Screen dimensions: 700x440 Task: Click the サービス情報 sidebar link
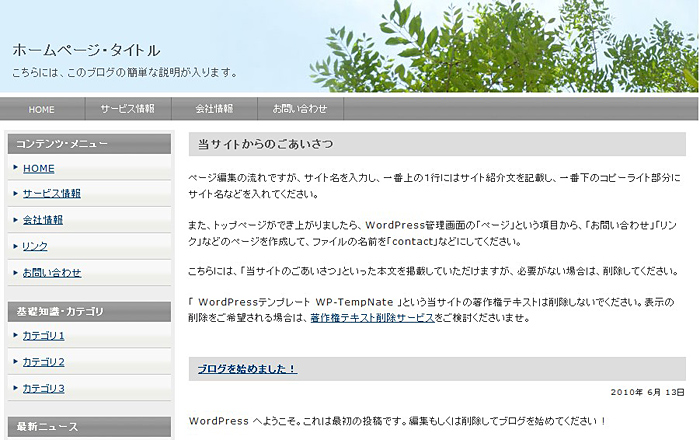(52, 193)
